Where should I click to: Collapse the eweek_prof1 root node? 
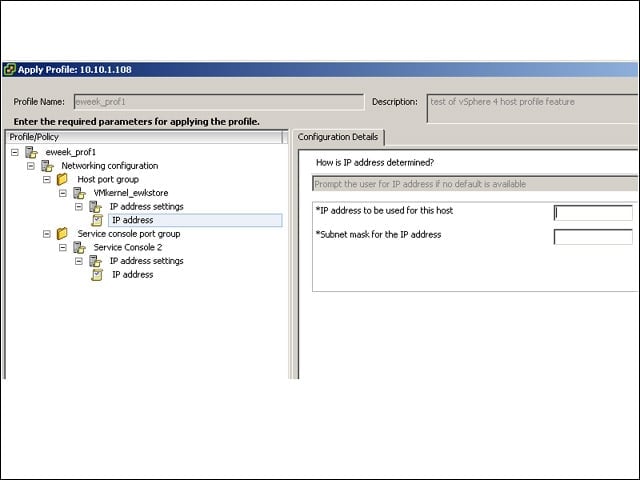tap(15, 152)
